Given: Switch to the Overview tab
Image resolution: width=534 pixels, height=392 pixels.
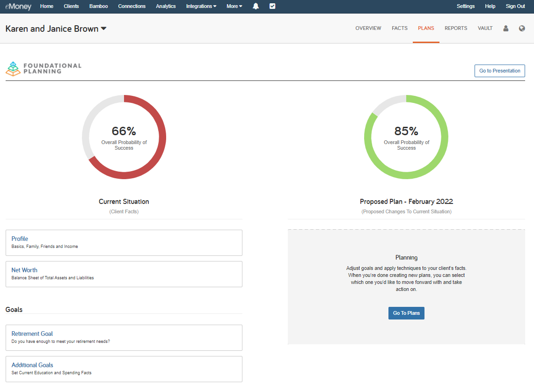Looking at the screenshot, I should coord(368,28).
